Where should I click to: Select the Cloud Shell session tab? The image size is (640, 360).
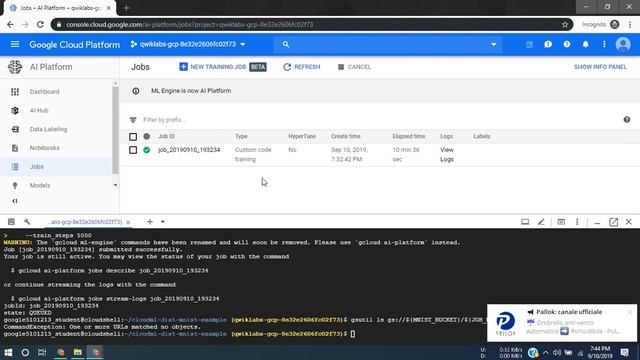coord(86,222)
